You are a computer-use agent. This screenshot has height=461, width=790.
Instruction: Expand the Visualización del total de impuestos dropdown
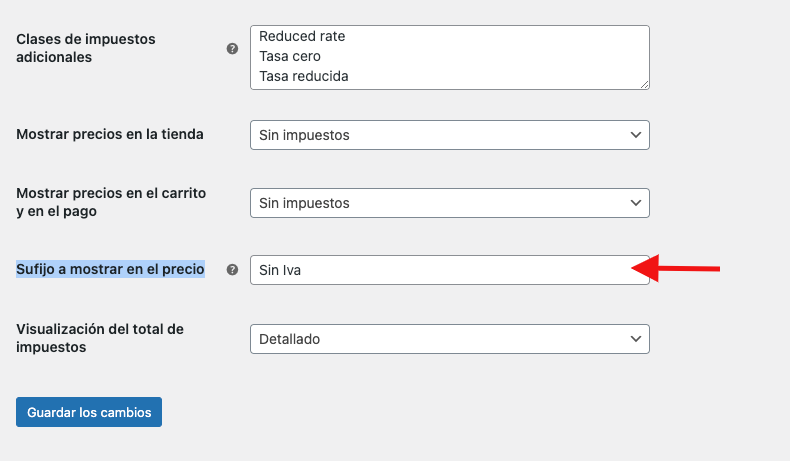click(x=450, y=339)
